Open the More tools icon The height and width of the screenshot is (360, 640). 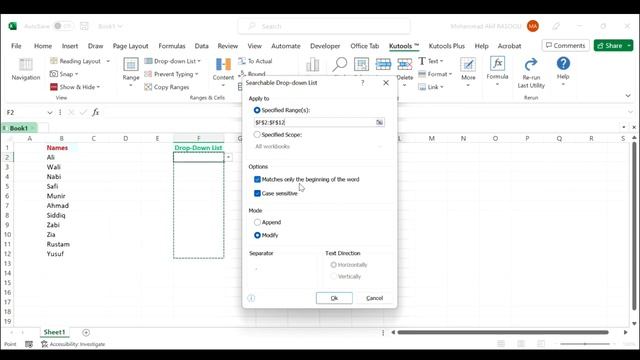tap(468, 64)
